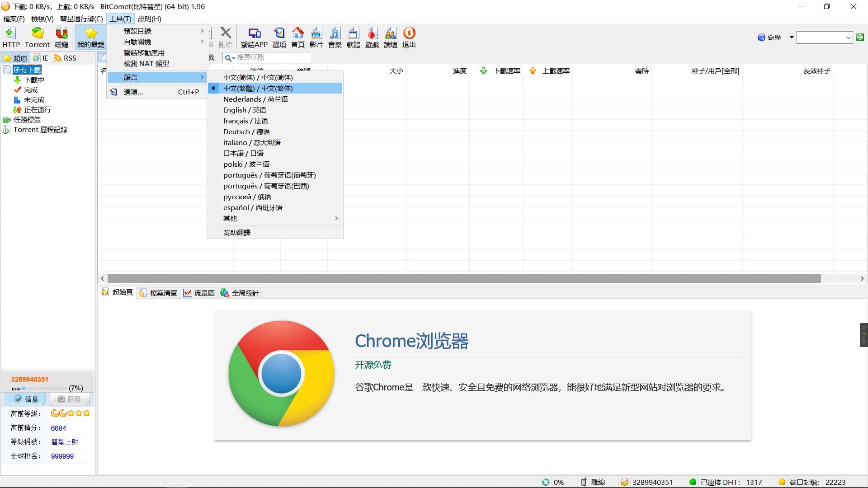Image resolution: width=868 pixels, height=488 pixels.
Task: Select Torrent 歷程記錄 tree node
Action: coord(40,130)
